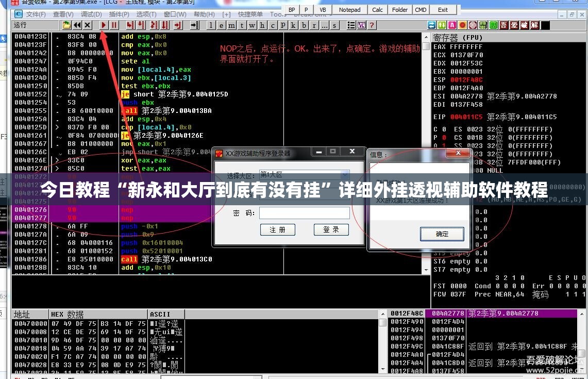Screen dimensions: 588x379
Task: Click the BP floating toolbar button
Action: 292,10
